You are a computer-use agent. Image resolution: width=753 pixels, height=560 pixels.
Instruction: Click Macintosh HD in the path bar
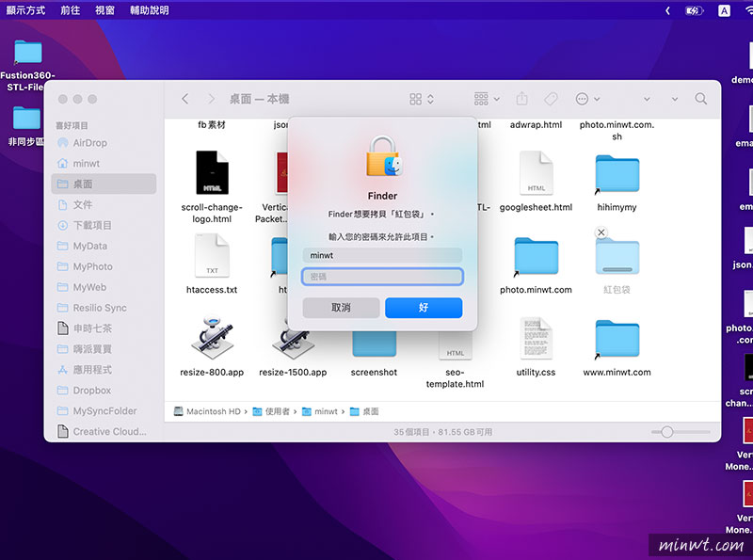click(x=211, y=411)
